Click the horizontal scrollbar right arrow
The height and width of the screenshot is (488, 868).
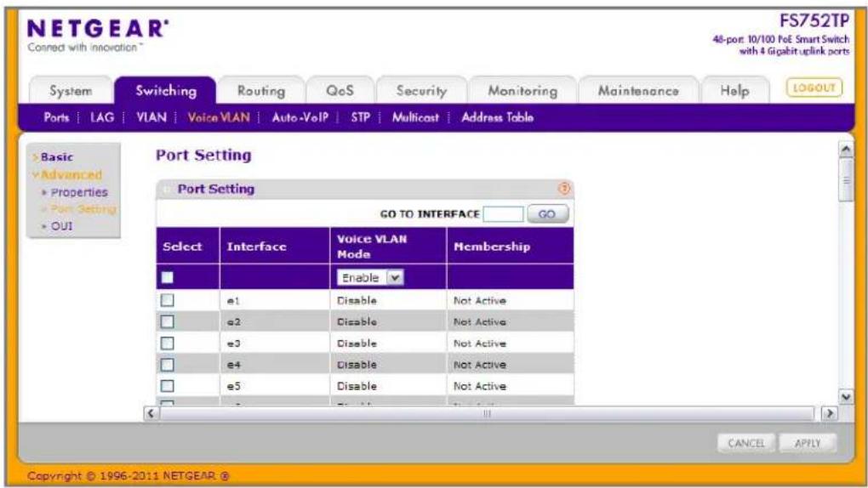click(x=829, y=413)
